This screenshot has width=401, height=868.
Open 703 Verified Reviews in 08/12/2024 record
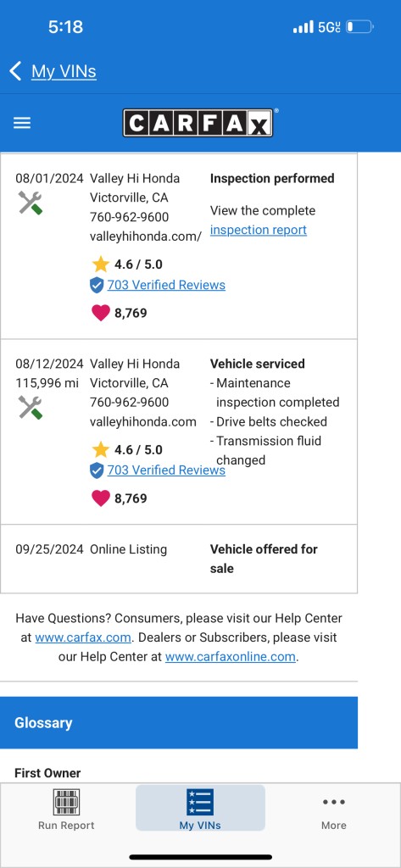pos(166,470)
